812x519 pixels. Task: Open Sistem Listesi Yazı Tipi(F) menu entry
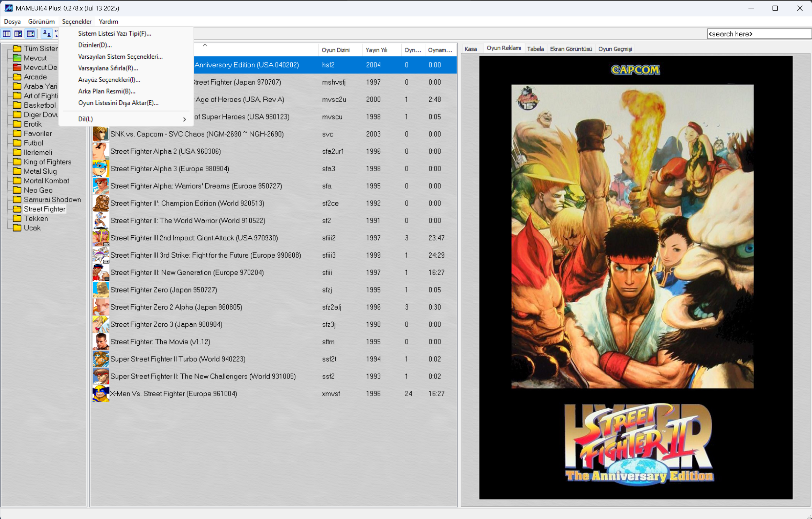pyautogui.click(x=126, y=34)
